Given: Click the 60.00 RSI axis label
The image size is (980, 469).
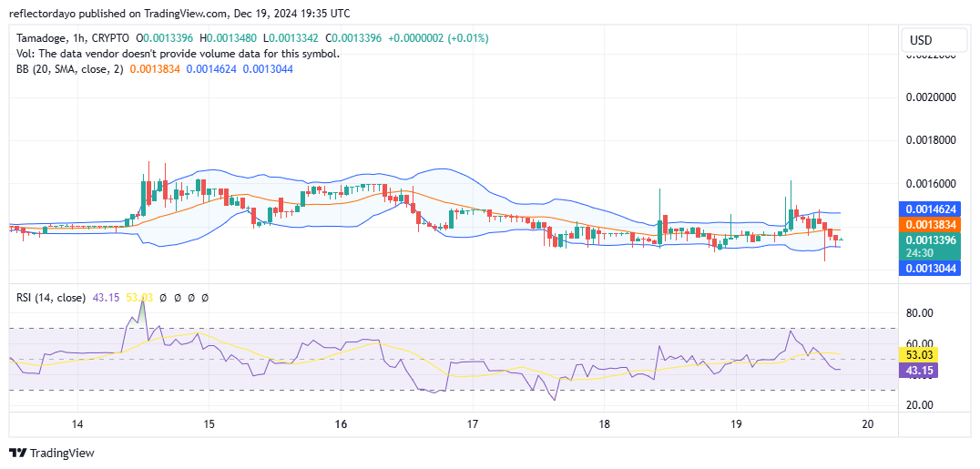Looking at the screenshot, I should [x=920, y=343].
